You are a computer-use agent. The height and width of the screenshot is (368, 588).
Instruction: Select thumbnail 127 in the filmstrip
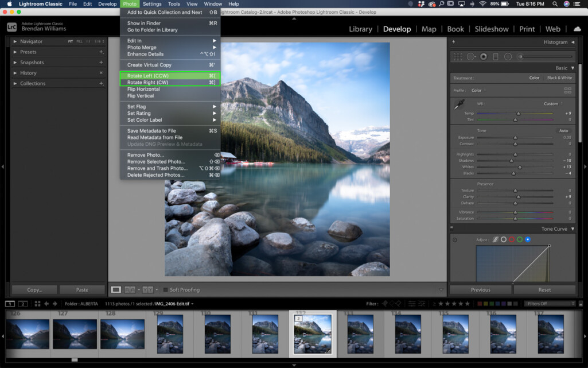(75, 333)
